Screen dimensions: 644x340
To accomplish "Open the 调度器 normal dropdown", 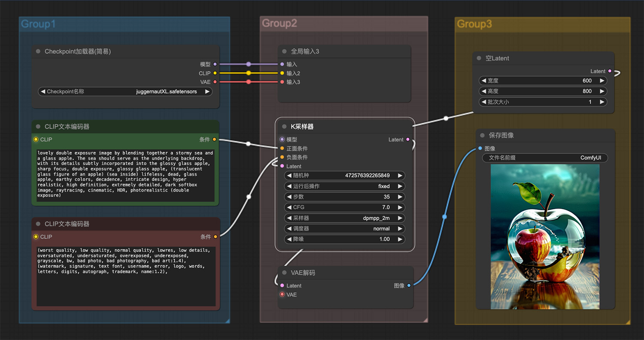I will point(345,229).
